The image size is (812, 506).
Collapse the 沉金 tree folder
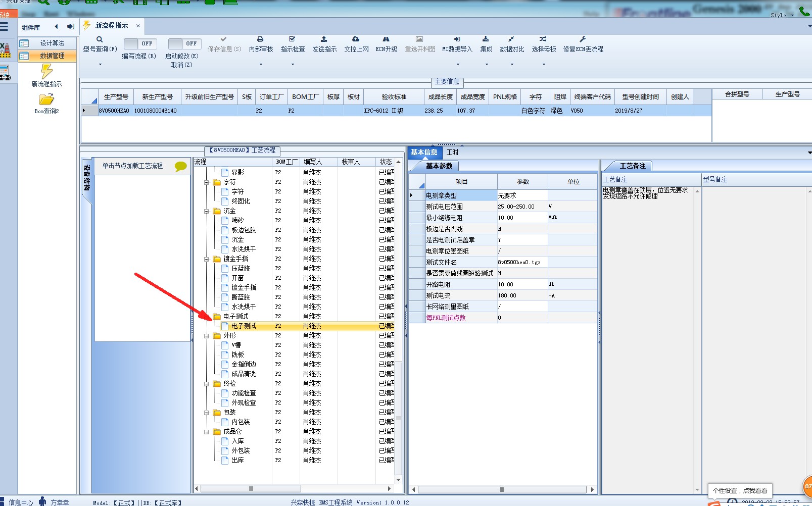coord(207,211)
